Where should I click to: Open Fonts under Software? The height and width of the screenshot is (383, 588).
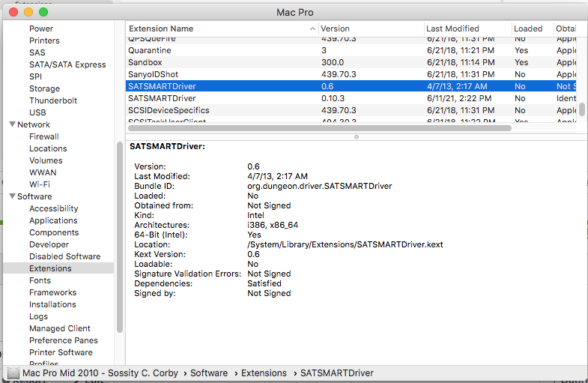coord(40,280)
